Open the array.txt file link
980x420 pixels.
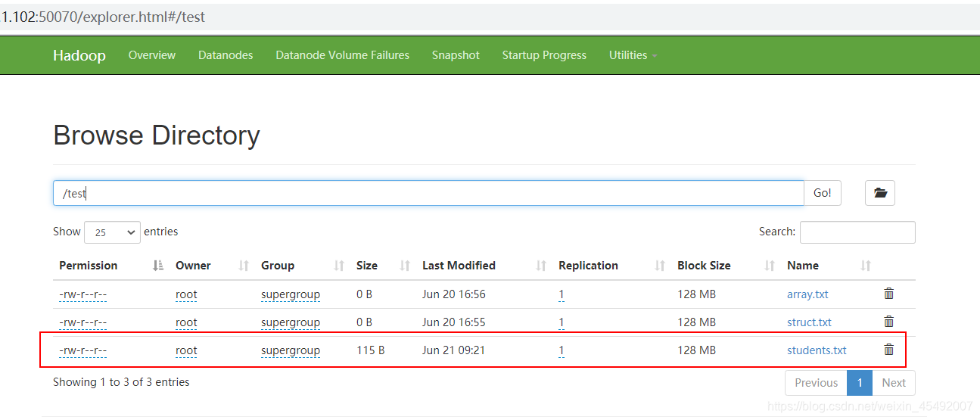pos(807,294)
